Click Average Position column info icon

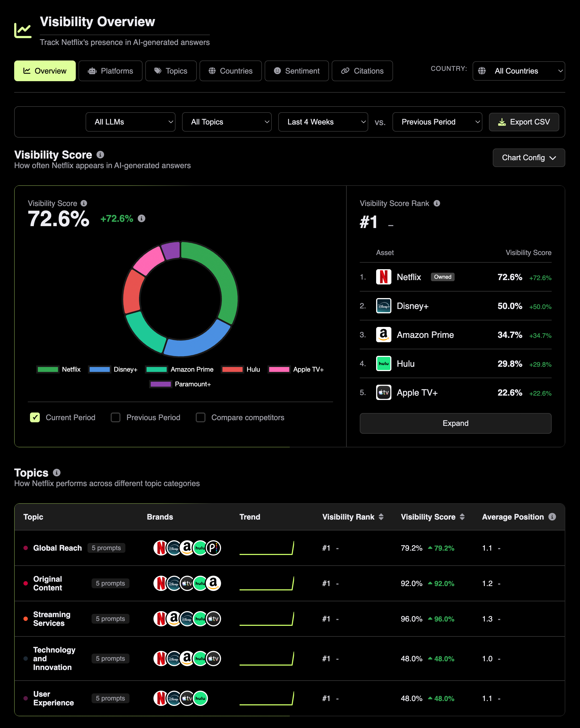coord(552,517)
